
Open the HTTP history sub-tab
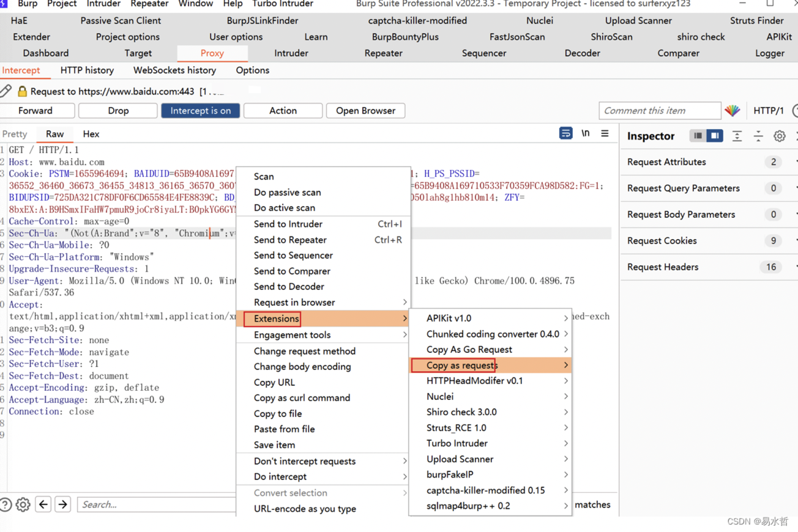point(87,70)
